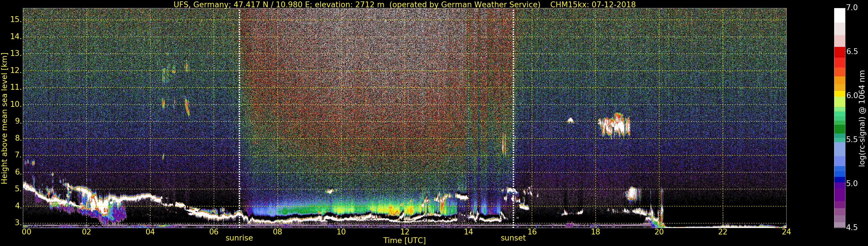Click the 'sunrise' label below the axis
Viewport: 868px width, 246px height.
(x=239, y=238)
